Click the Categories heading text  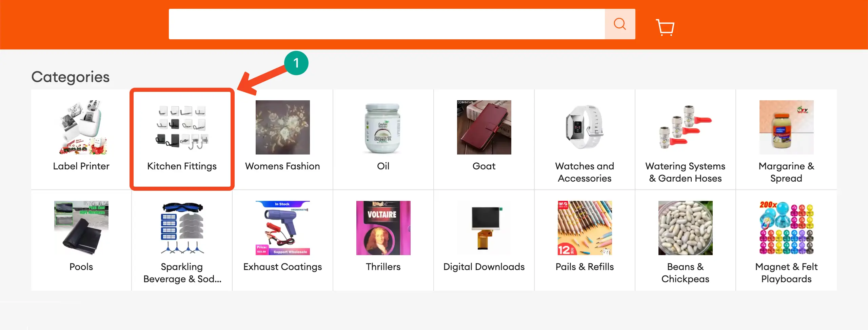tap(70, 77)
